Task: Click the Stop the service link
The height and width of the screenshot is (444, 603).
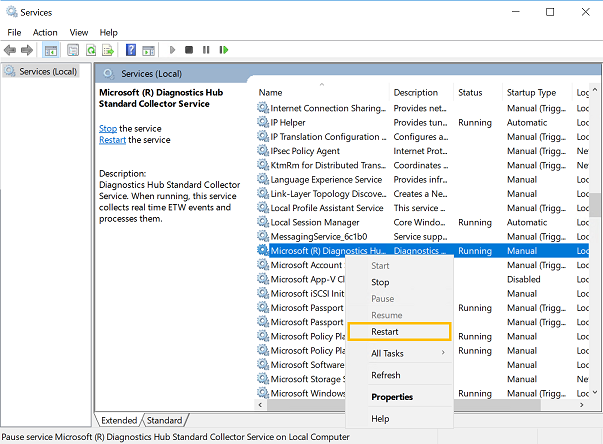Action: (108, 128)
